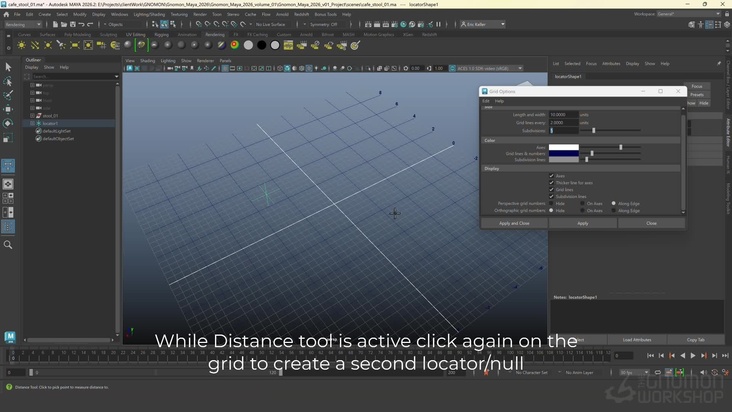
Task: Click the white material sphere shelf icon
Action: (247, 44)
